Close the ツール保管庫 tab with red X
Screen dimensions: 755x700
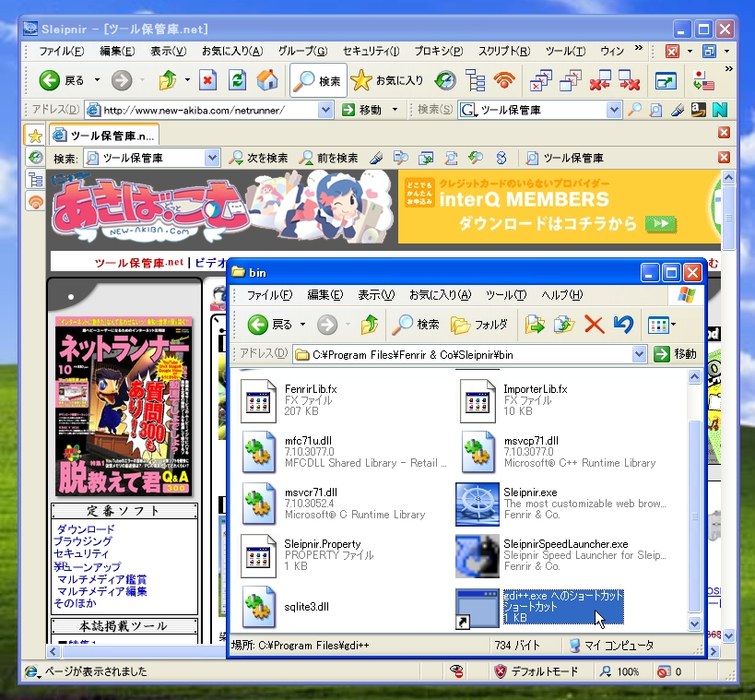click(x=724, y=133)
